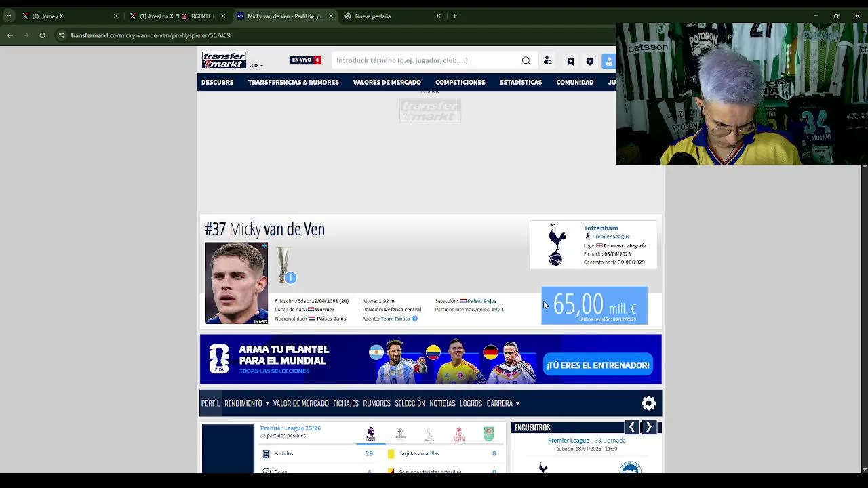Click the magnifier search icon

pos(526,60)
